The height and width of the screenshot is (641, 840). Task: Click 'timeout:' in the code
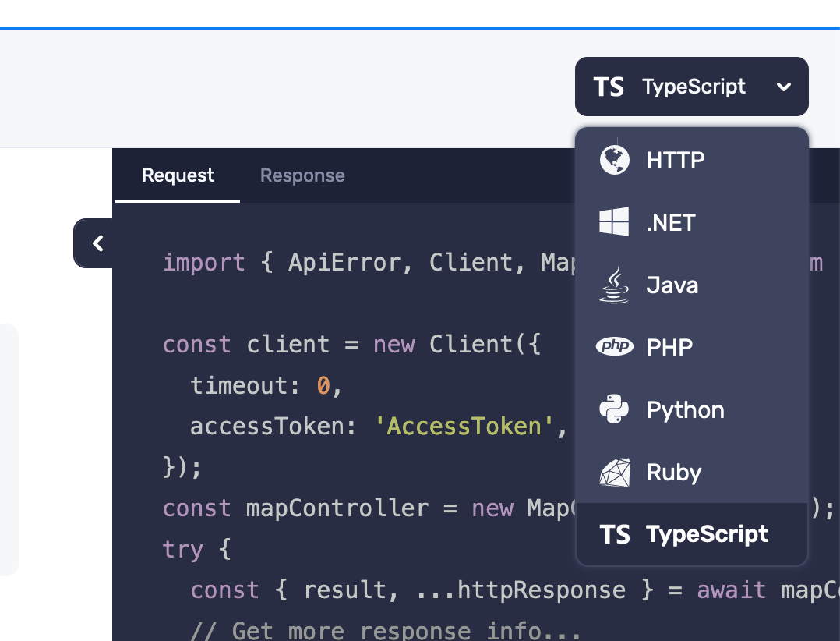tap(245, 385)
